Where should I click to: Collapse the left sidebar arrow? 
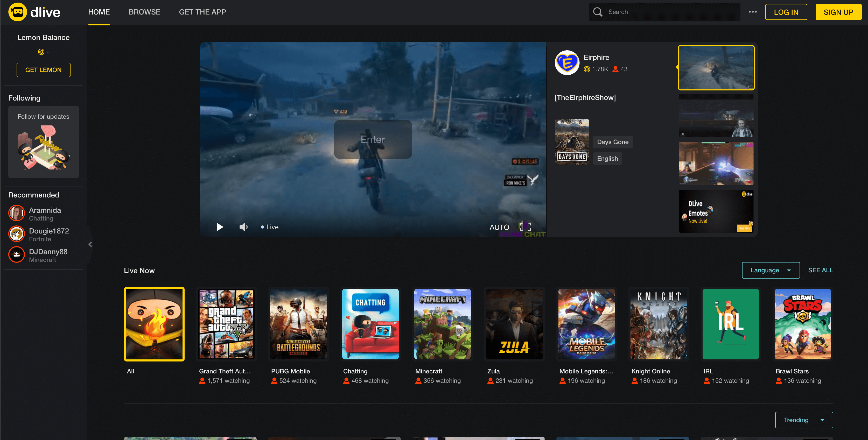(x=90, y=244)
